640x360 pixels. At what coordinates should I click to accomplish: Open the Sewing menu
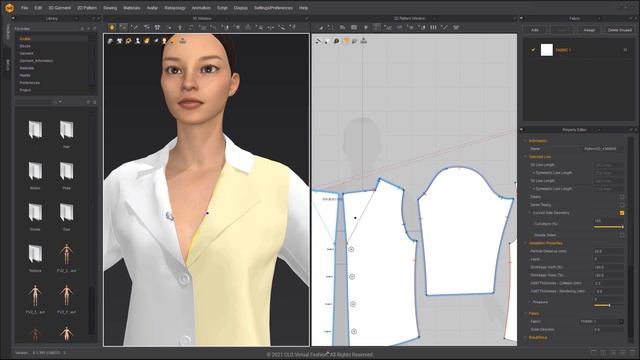110,8
